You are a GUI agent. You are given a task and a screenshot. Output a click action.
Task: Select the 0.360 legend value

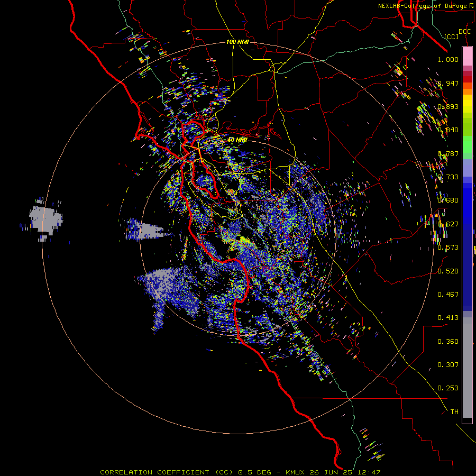pyautogui.click(x=448, y=342)
